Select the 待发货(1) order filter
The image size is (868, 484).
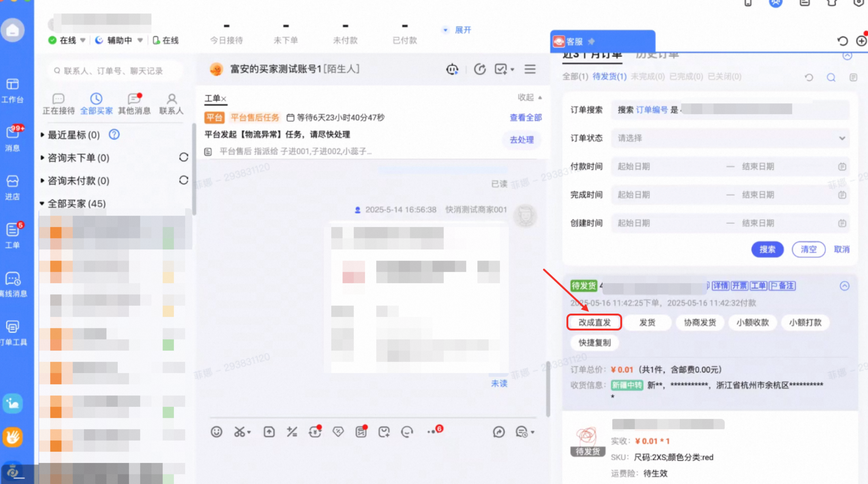click(x=609, y=76)
